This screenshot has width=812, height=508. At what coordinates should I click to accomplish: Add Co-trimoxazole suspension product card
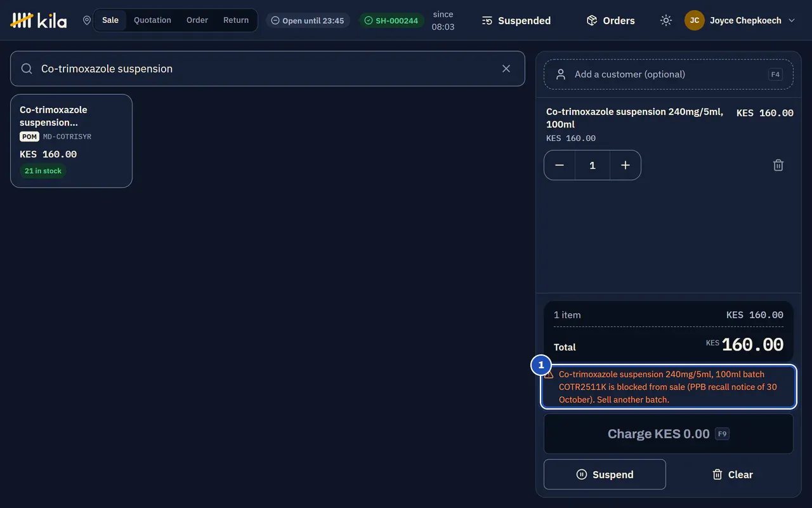pyautogui.click(x=71, y=141)
